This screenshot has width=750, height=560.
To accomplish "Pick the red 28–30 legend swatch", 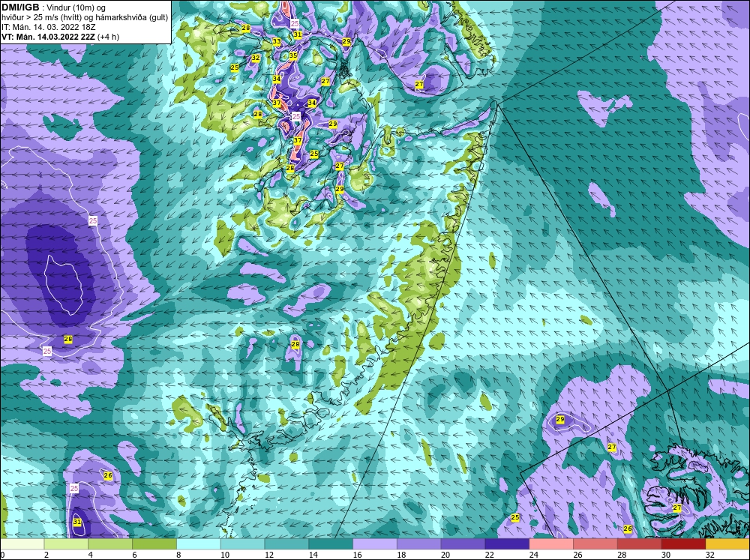I will point(639,544).
